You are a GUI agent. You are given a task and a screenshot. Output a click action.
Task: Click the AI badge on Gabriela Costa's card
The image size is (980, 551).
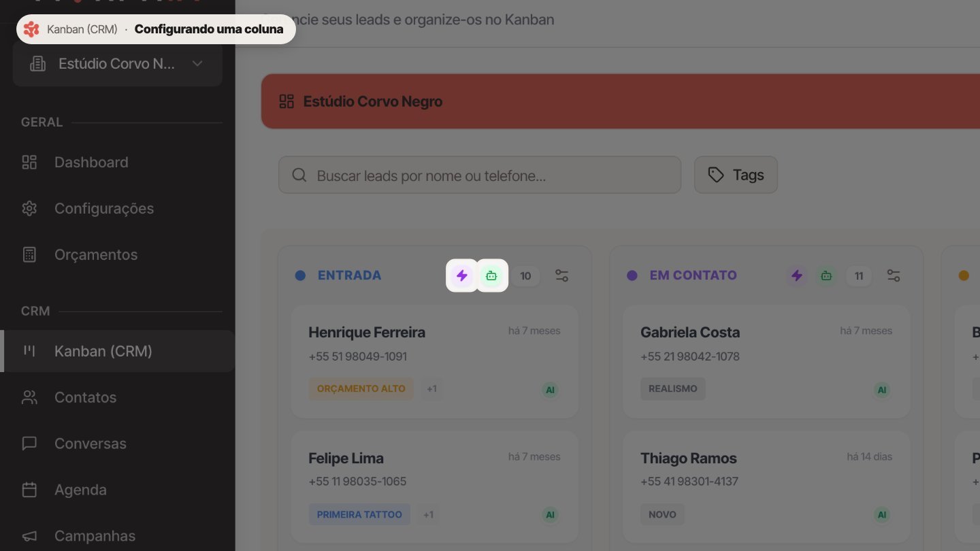[x=882, y=390]
